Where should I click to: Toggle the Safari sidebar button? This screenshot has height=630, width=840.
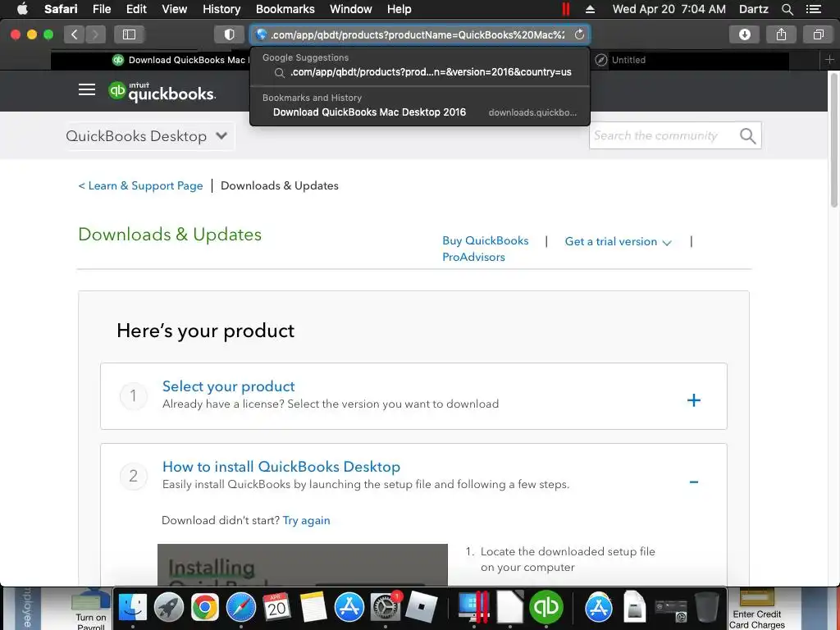point(129,34)
